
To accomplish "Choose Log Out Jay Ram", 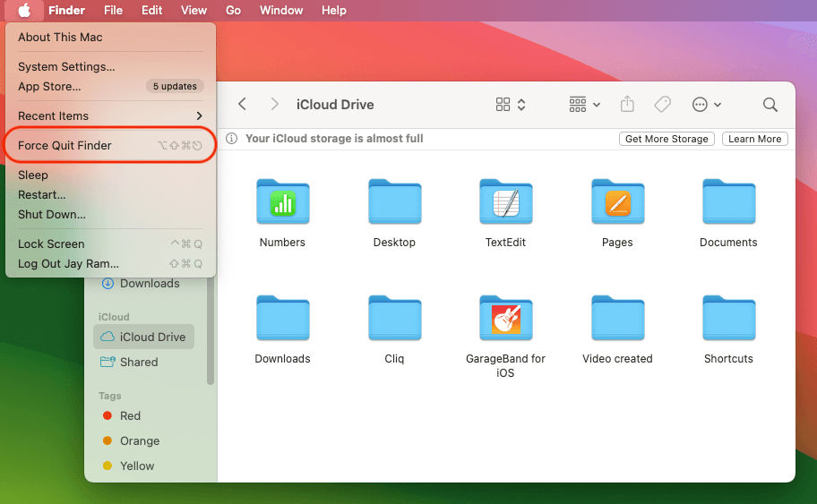I will [x=110, y=263].
